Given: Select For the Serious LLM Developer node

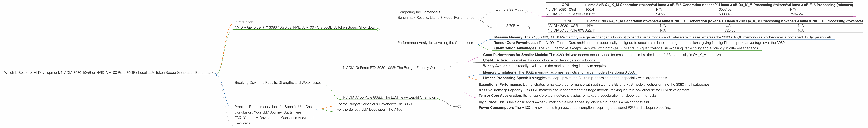Looking at the screenshot, I should (369, 109).
